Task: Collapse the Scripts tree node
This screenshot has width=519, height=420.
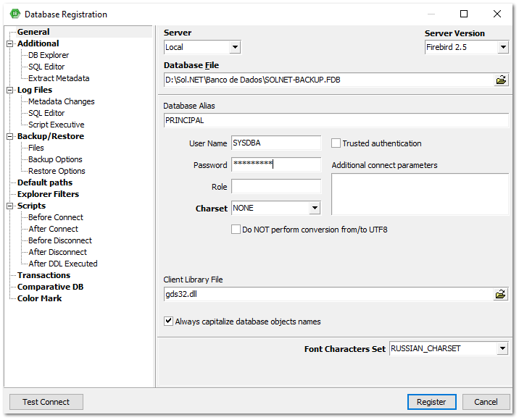Action: pos(10,206)
